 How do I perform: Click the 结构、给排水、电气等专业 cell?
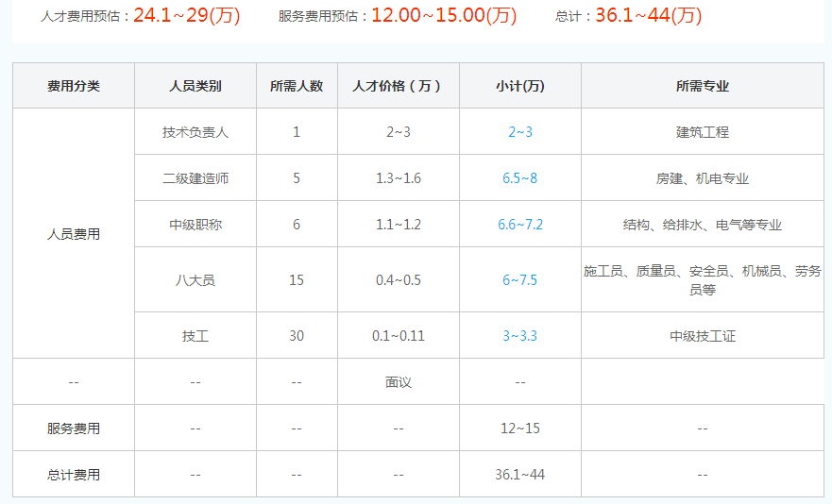703,225
